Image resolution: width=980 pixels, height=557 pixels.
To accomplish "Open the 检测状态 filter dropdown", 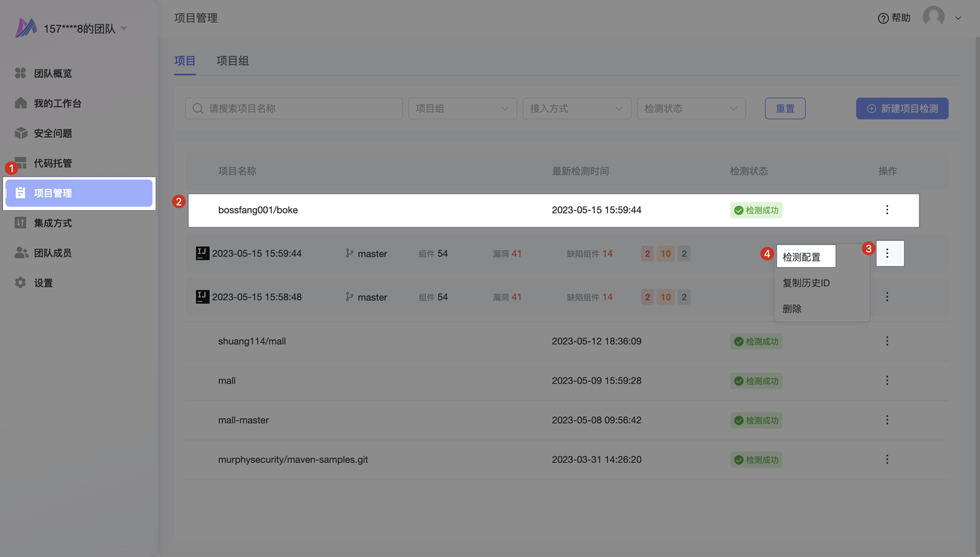I will point(691,109).
